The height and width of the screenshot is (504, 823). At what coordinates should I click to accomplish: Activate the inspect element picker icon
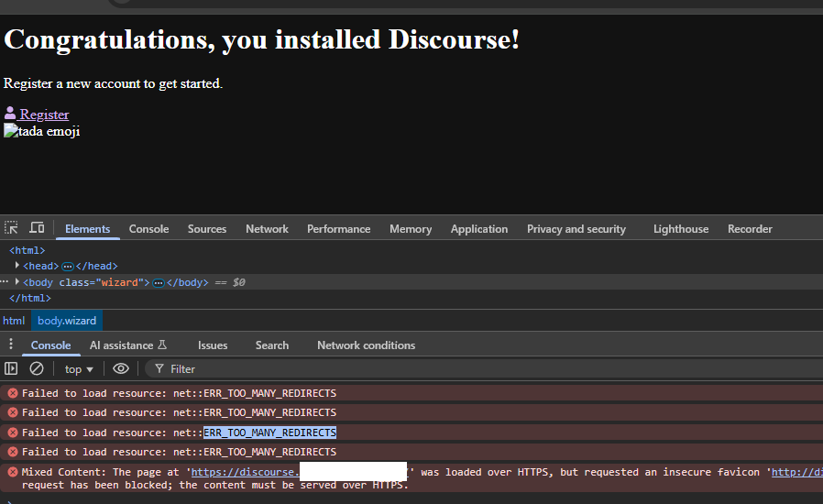pos(11,228)
